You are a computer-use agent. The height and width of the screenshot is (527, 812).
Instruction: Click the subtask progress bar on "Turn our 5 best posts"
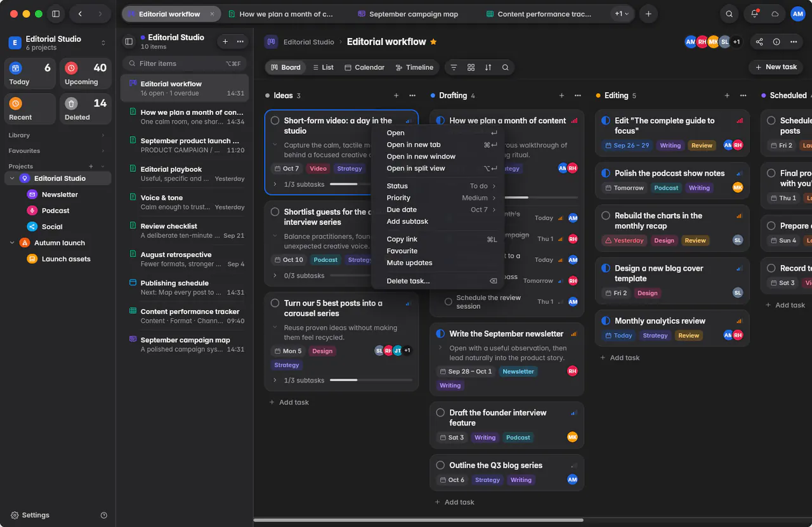pos(371,381)
